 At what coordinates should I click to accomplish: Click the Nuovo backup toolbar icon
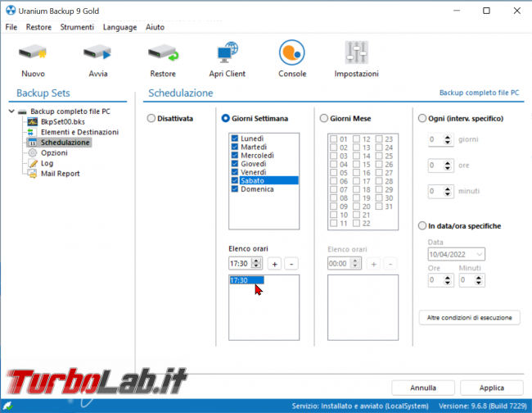pyautogui.click(x=33, y=52)
